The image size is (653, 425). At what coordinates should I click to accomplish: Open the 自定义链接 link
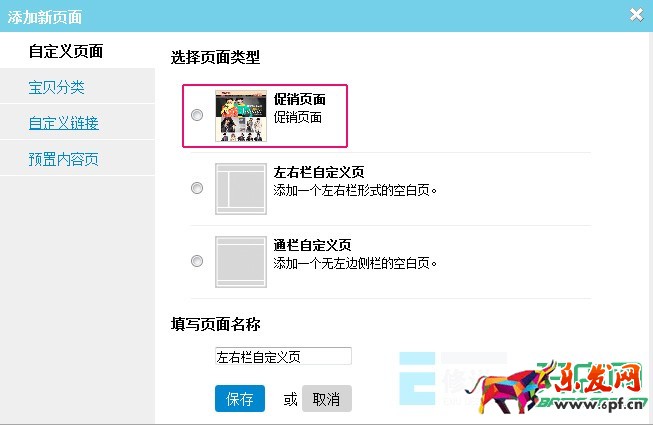(x=64, y=123)
